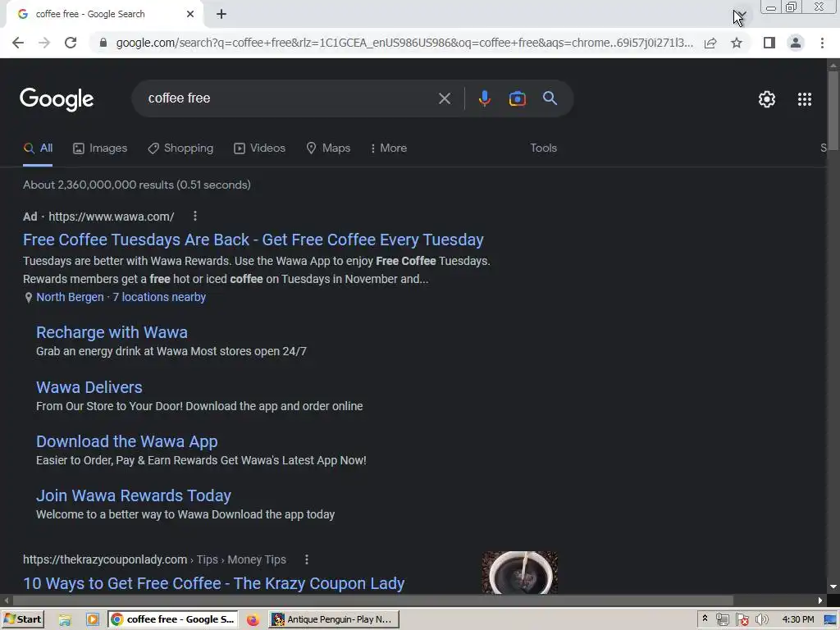Screen dimensions: 840x630
Task: Show desktop via tray monitor icon
Action: (x=831, y=620)
